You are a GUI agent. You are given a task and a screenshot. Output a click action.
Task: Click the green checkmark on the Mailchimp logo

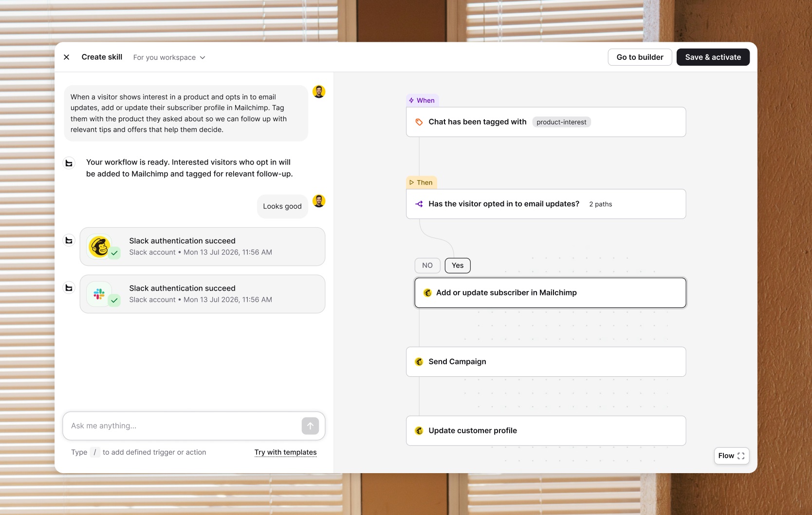114,253
